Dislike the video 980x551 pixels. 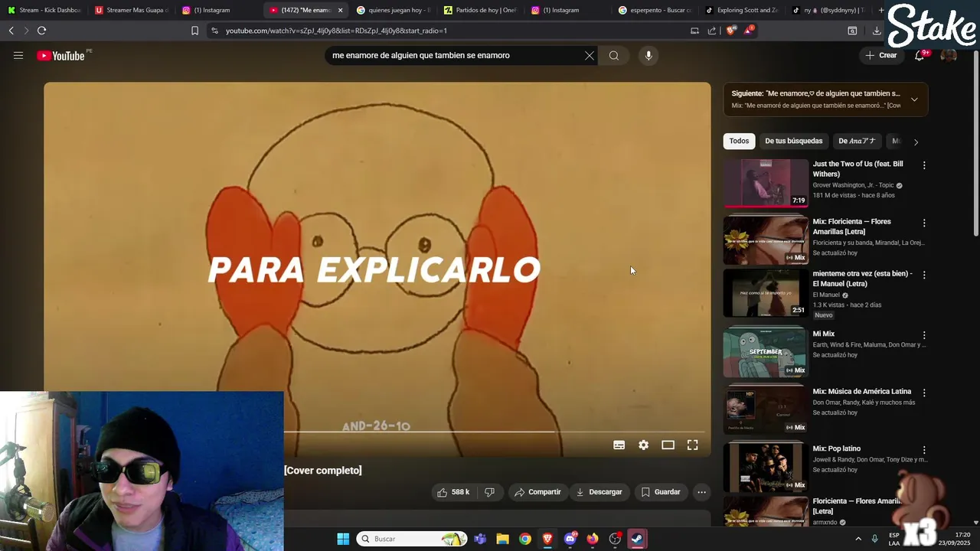490,492
